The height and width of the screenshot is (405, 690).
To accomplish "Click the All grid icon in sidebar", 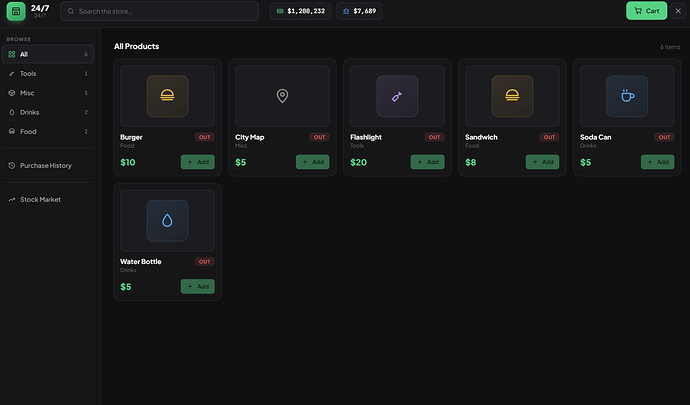I will point(11,54).
